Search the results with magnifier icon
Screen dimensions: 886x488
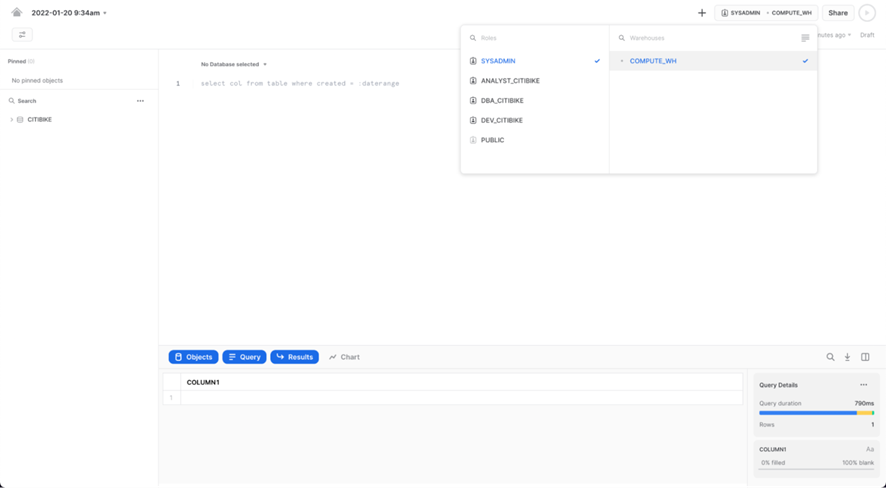click(x=830, y=357)
